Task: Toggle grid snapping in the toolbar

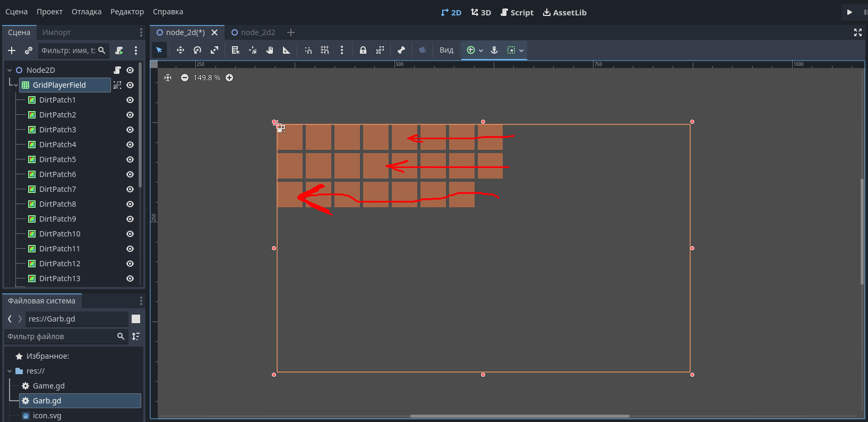Action: pyautogui.click(x=325, y=50)
